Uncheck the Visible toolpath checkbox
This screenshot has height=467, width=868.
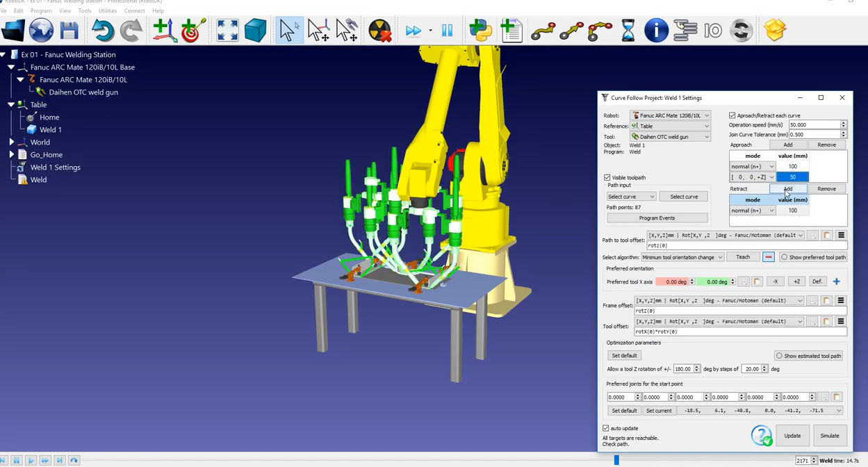coord(607,177)
